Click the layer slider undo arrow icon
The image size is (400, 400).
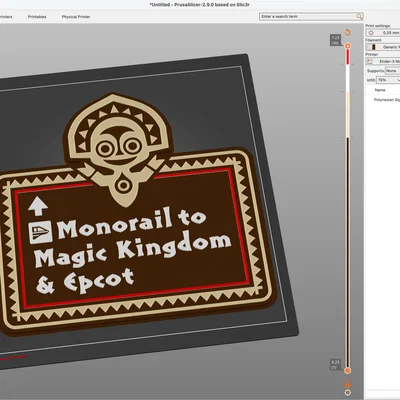[x=348, y=32]
